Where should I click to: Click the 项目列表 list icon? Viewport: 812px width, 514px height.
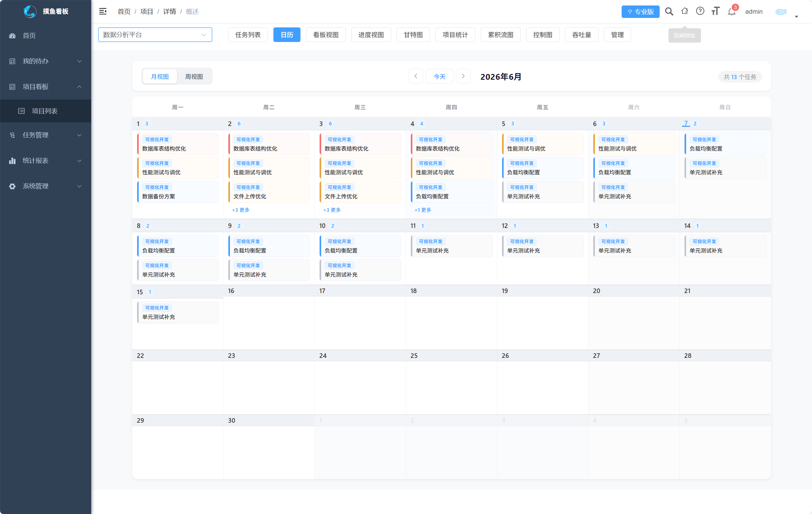[22, 111]
